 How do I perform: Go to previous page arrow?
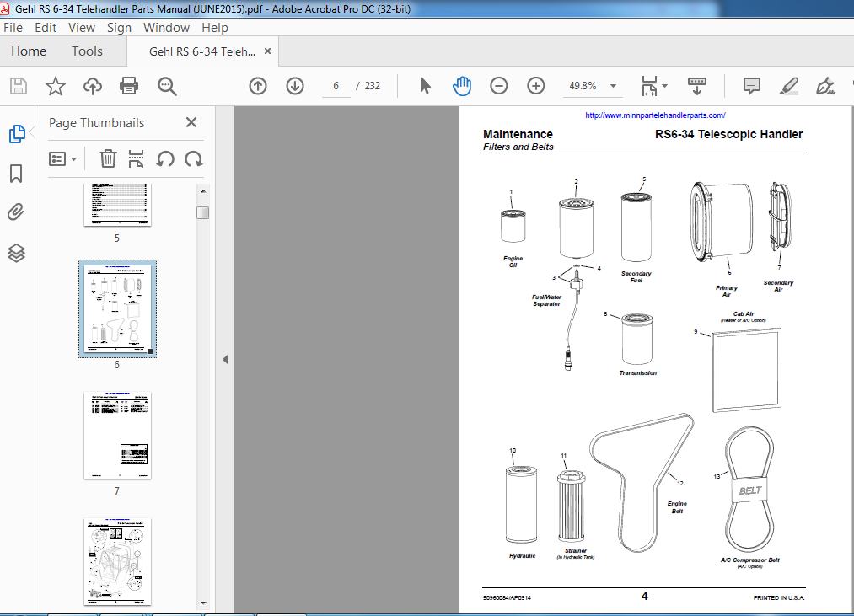pyautogui.click(x=258, y=86)
